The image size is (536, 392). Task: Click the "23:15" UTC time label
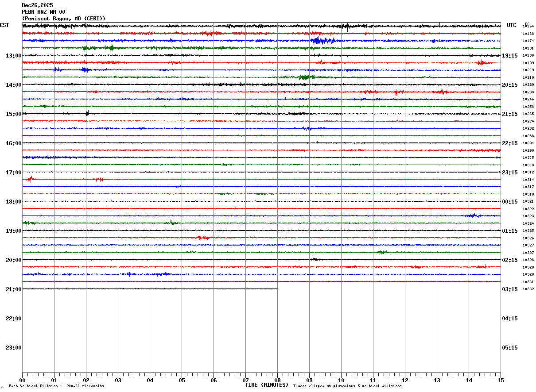point(510,173)
